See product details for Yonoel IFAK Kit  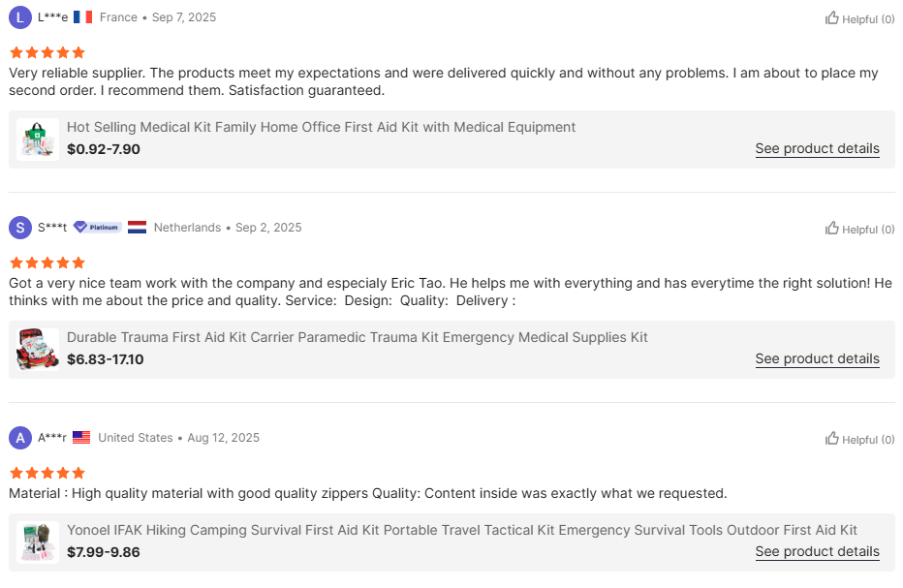tap(817, 551)
